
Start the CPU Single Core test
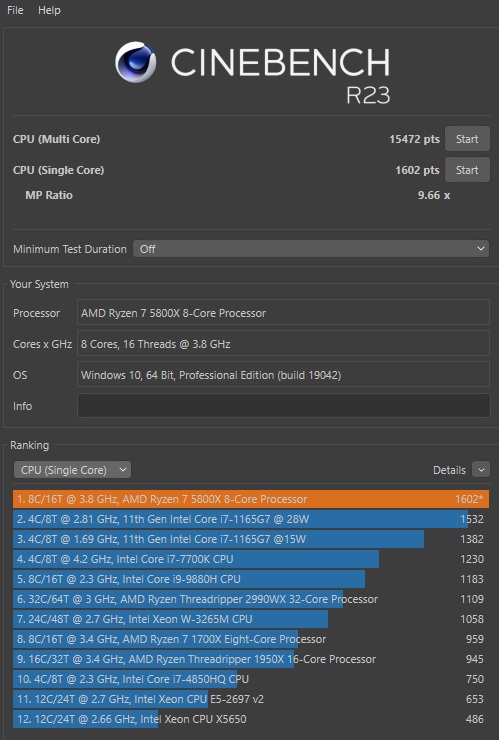click(x=467, y=170)
